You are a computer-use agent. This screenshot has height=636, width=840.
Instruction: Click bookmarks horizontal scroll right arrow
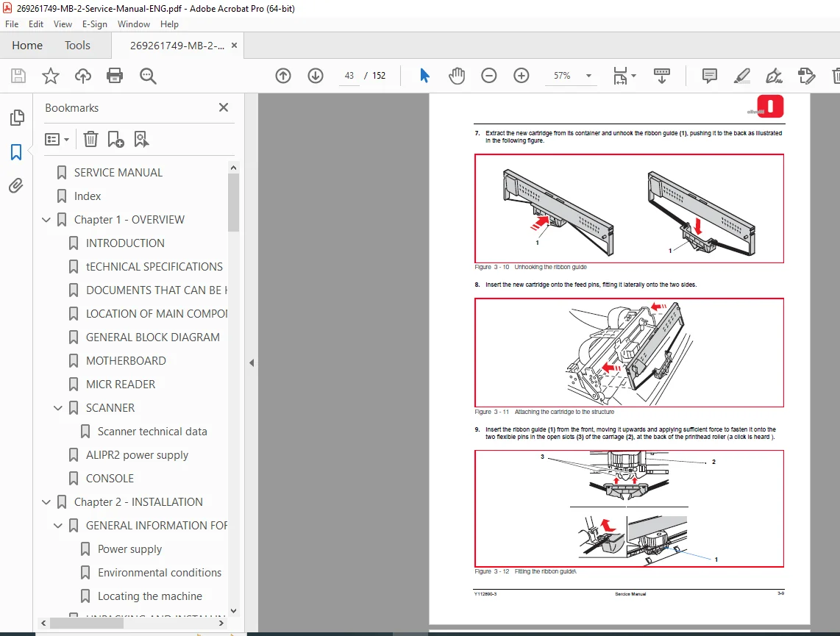[x=221, y=624]
